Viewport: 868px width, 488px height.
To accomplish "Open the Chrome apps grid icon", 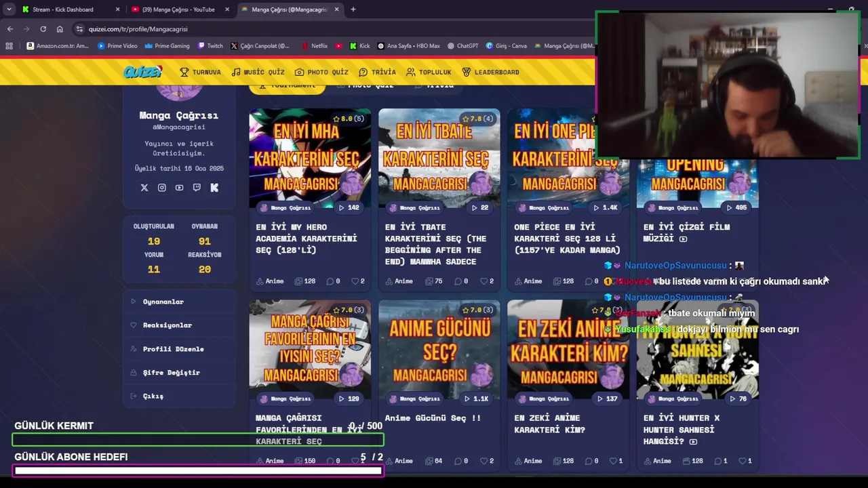I will pyautogui.click(x=9, y=46).
